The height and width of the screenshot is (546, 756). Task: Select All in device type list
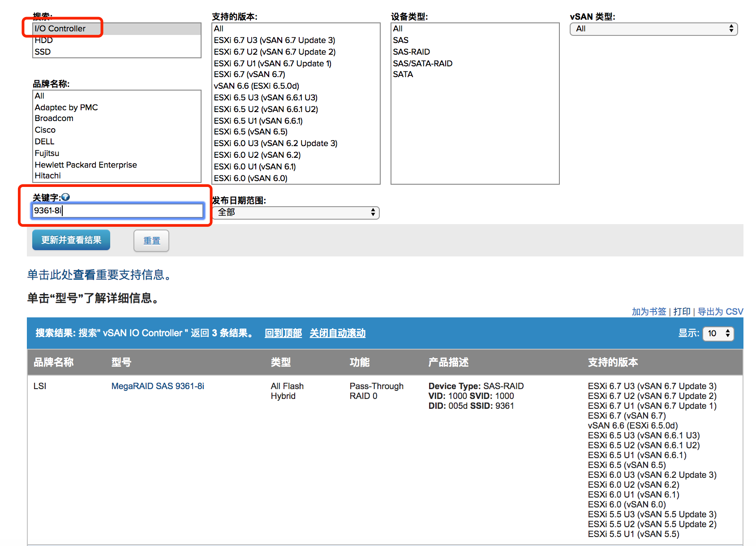pos(475,29)
